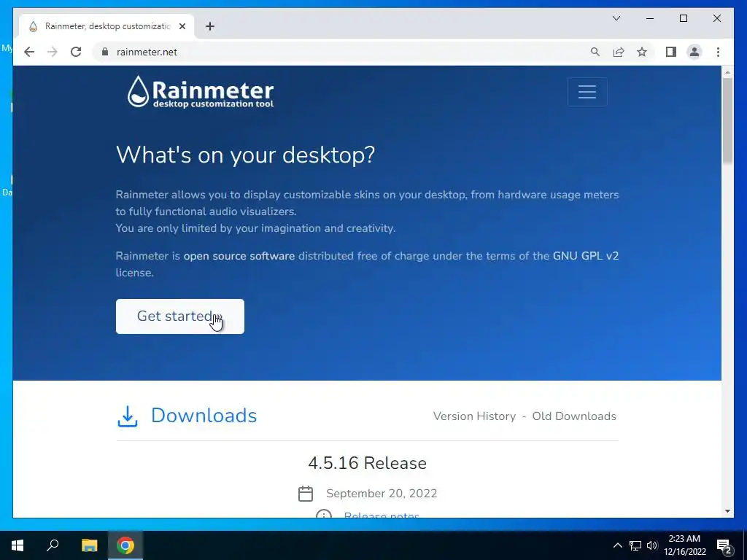Open the taskbar clock and date

click(684, 545)
